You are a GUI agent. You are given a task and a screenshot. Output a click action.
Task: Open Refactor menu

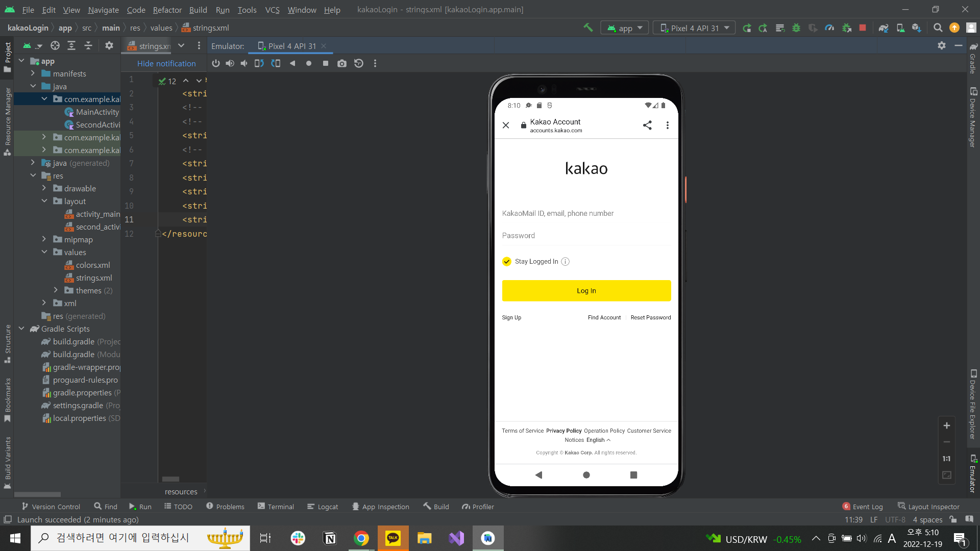pyautogui.click(x=167, y=10)
